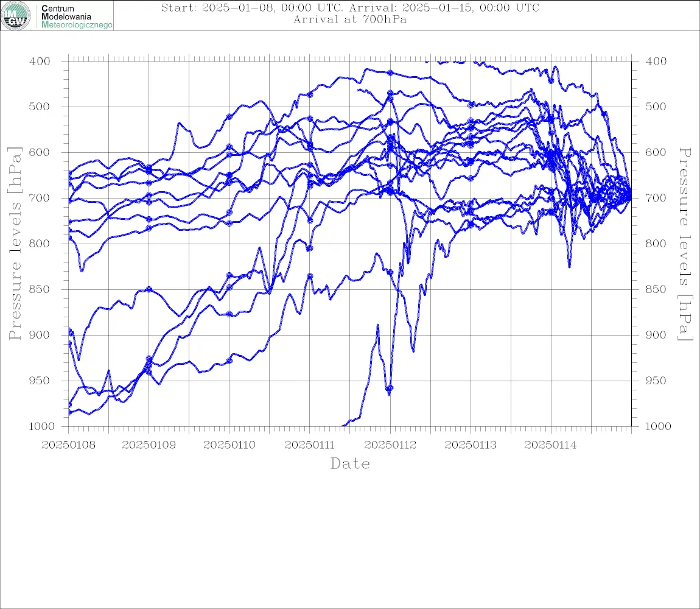Click right axis value 950
The width and height of the screenshot is (700, 609).
[656, 381]
